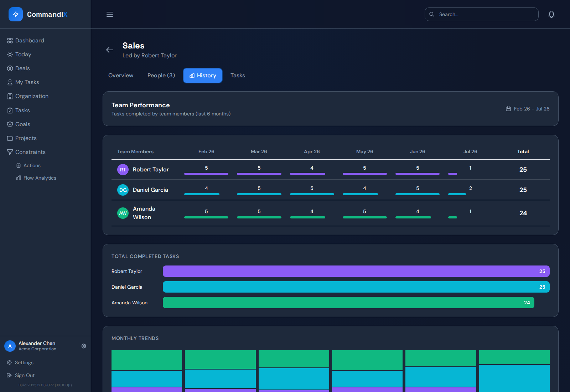Click Alexander Chen profile name
The image size is (570, 392).
[x=37, y=343]
